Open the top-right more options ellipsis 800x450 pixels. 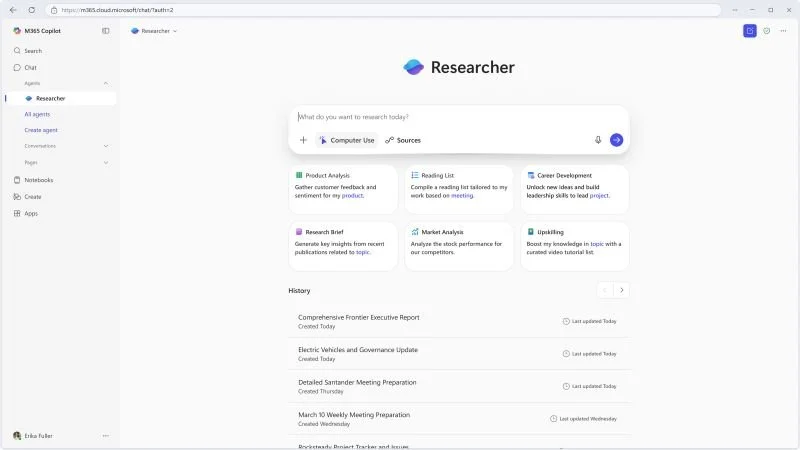(x=783, y=31)
